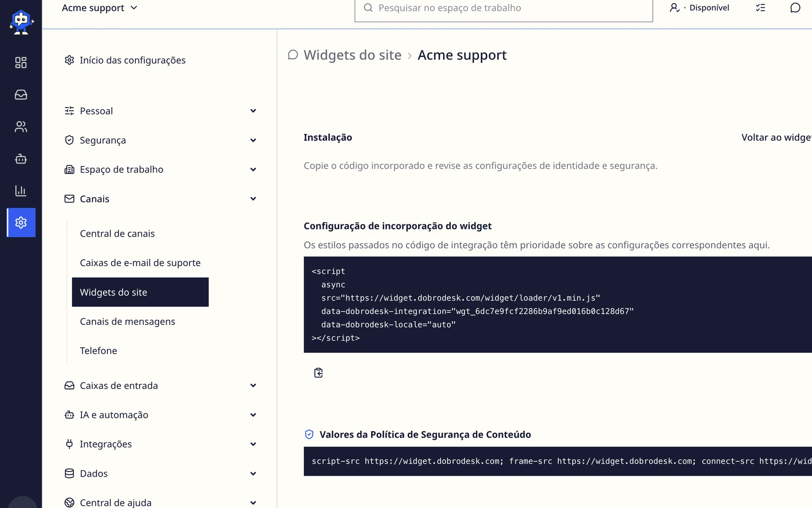Select Widgets do site menu item

140,292
